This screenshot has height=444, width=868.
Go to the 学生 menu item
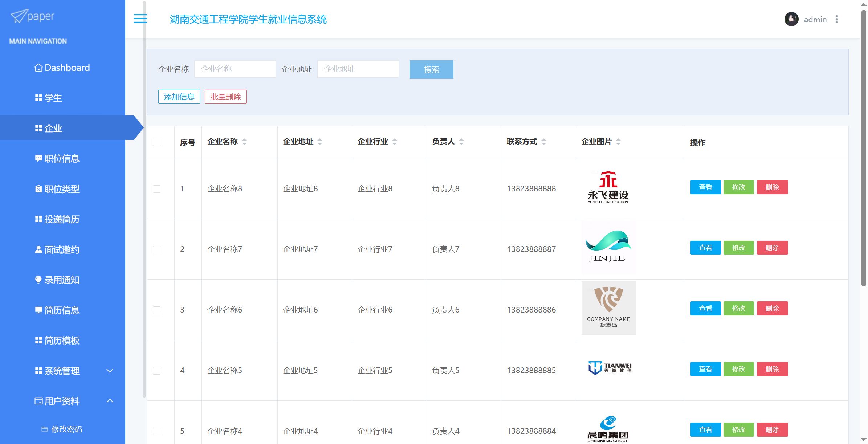pyautogui.click(x=62, y=98)
